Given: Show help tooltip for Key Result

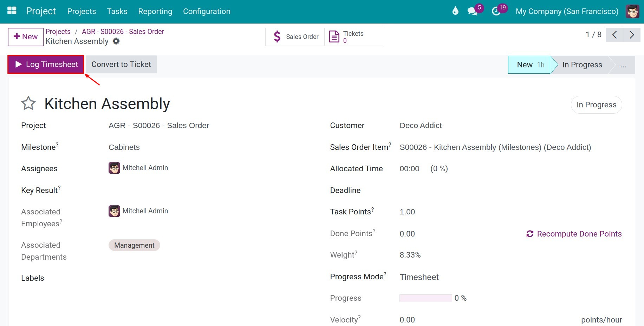Looking at the screenshot, I should point(59,187).
